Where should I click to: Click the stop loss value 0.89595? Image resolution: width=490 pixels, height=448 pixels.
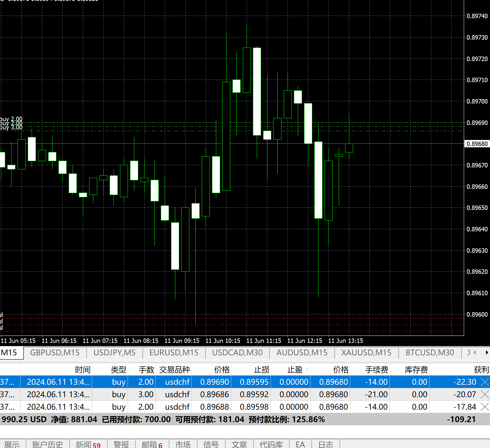pyautogui.click(x=254, y=382)
